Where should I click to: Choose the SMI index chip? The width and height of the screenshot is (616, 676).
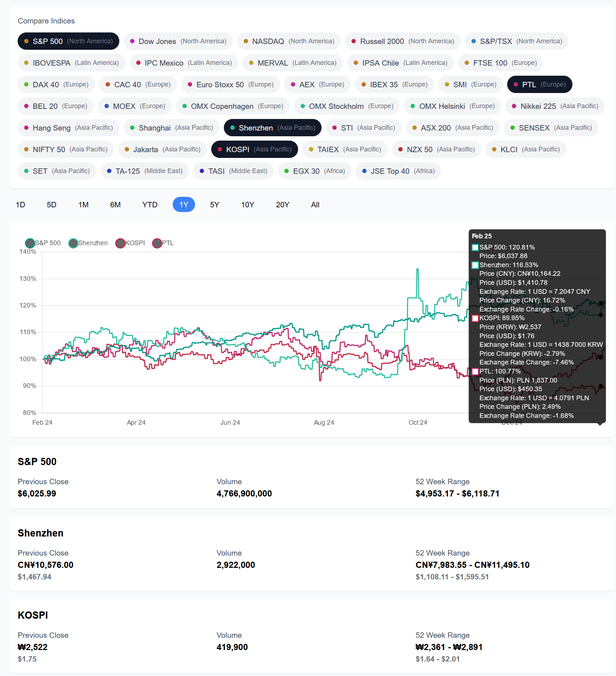pyautogui.click(x=470, y=84)
